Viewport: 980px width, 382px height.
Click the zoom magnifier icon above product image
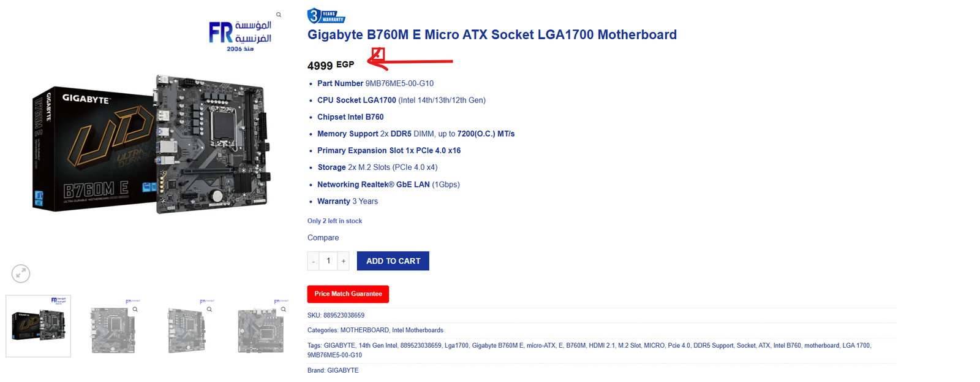pyautogui.click(x=279, y=15)
